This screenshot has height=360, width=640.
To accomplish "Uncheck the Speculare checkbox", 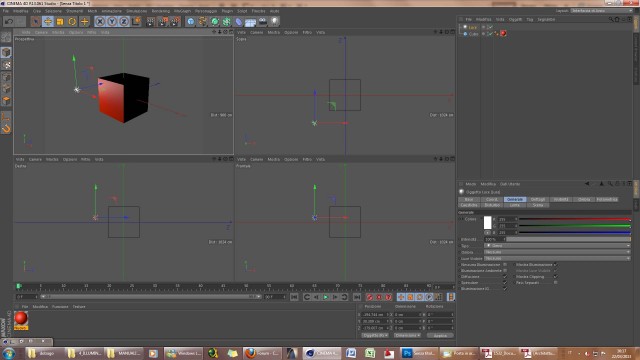I will point(505,282).
